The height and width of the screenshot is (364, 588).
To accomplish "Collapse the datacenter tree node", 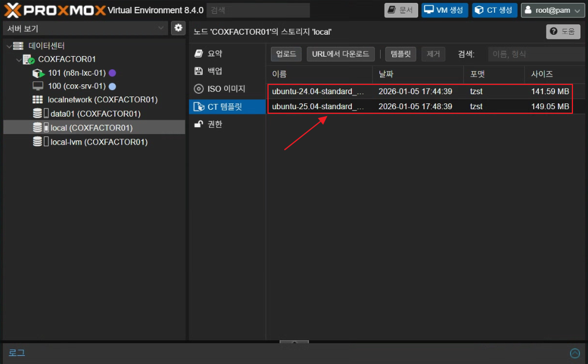I will pos(9,46).
